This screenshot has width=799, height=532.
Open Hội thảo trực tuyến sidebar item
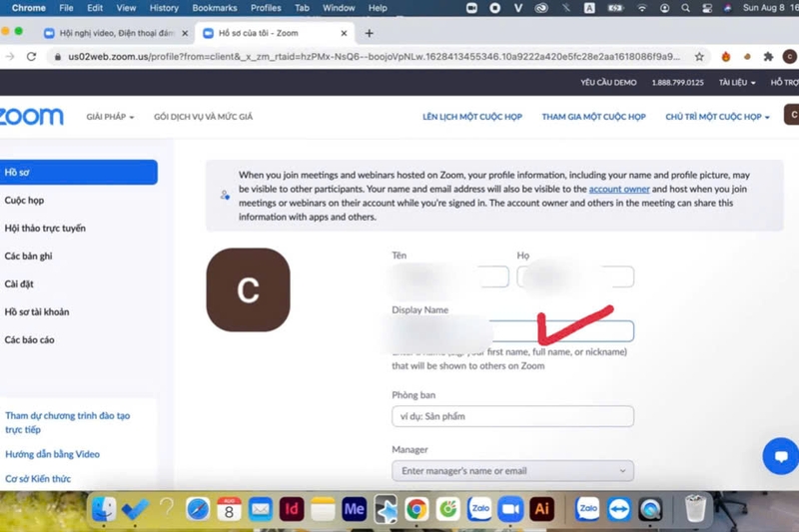pos(45,229)
